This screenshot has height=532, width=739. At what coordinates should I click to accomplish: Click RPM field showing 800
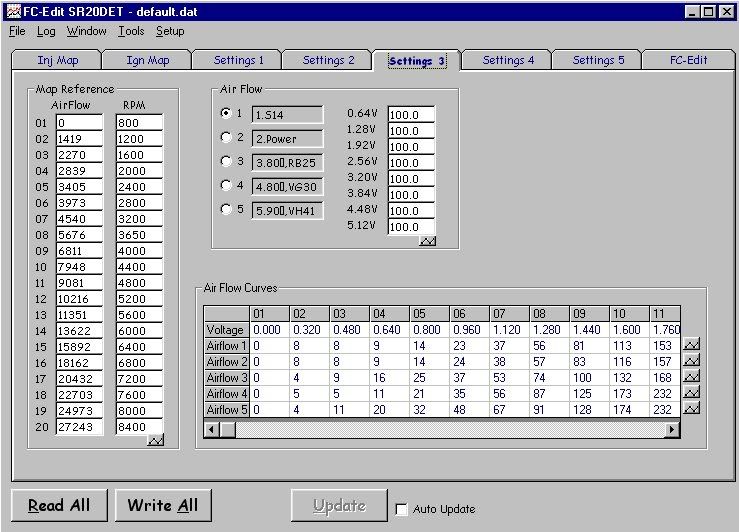[140, 123]
